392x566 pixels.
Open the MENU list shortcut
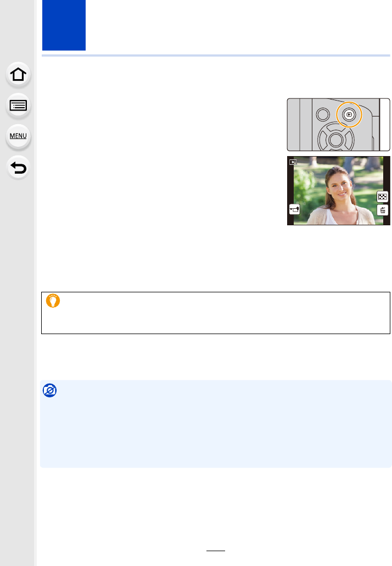[18, 136]
